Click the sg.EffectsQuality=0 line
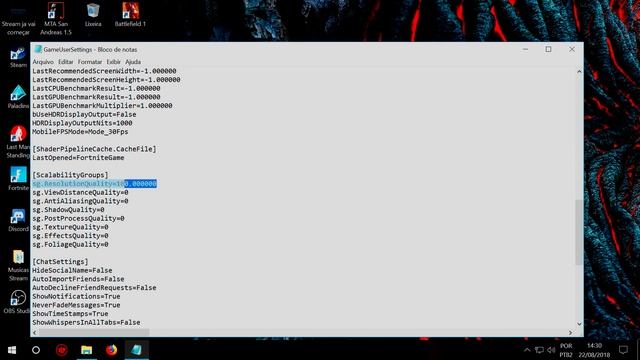This screenshot has width=640, height=360. (70, 236)
